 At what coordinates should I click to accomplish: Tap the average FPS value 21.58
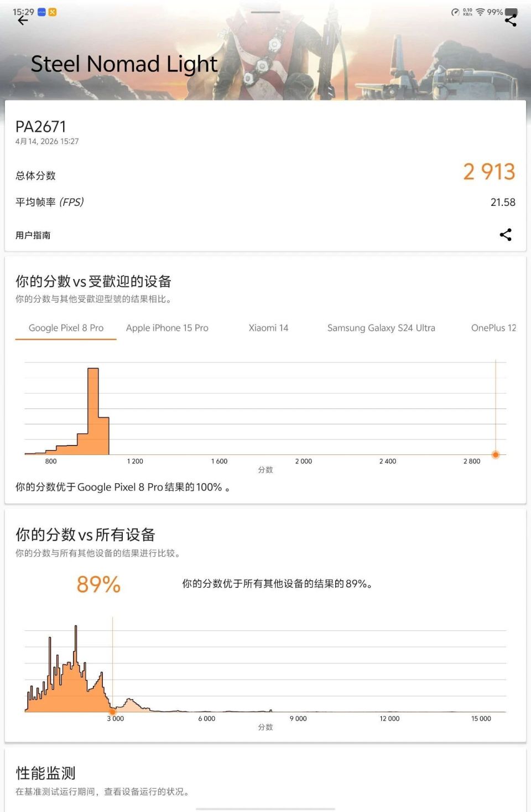[x=503, y=203]
